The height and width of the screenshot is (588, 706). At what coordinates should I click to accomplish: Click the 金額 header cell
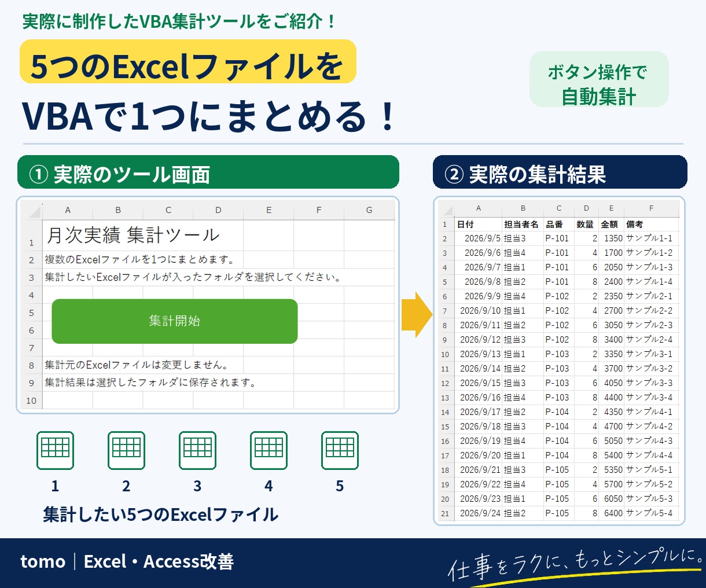tap(611, 224)
